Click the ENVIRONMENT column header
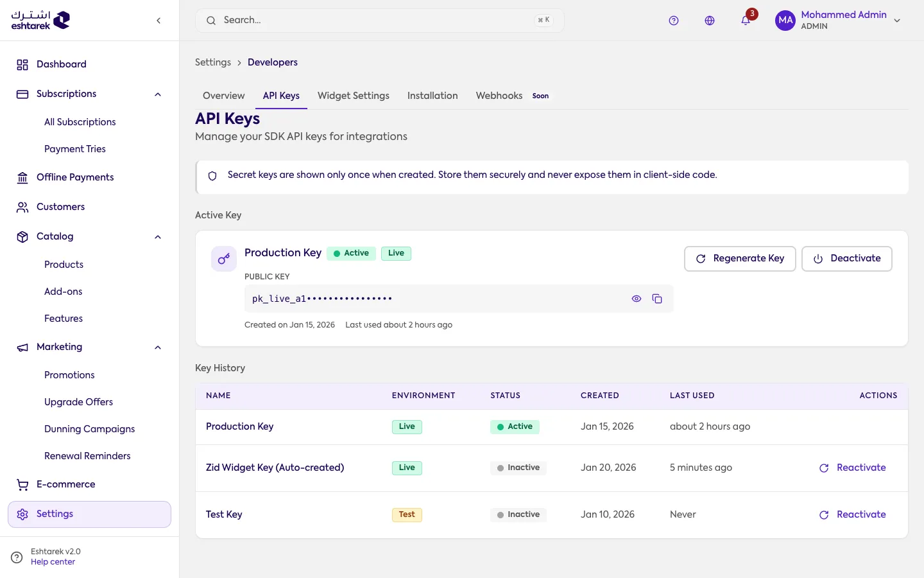 click(x=424, y=396)
